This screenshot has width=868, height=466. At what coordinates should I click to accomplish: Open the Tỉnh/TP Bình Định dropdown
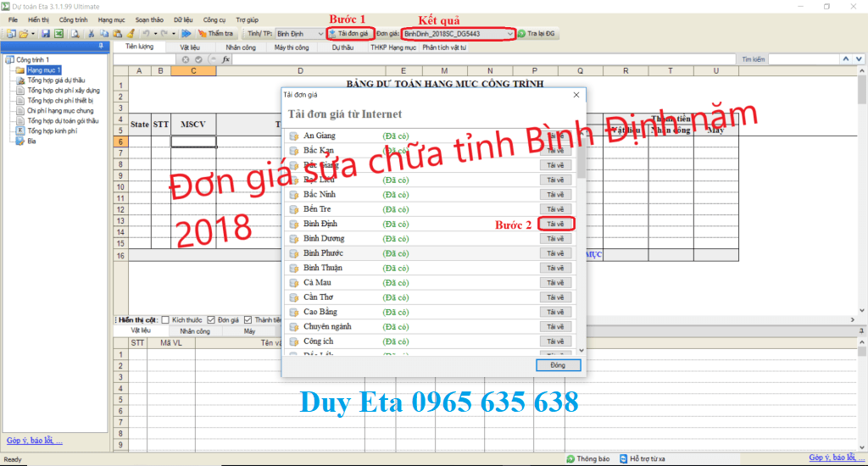pos(300,34)
